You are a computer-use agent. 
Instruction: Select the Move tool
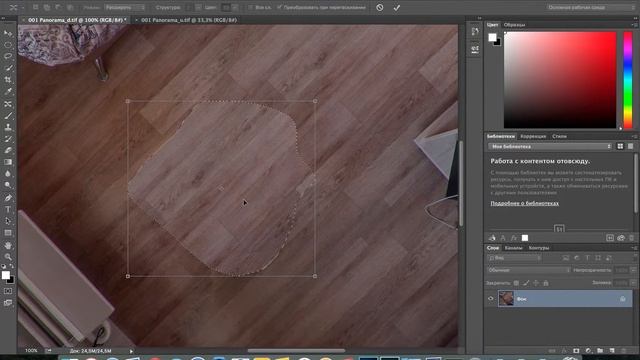tap(8, 33)
